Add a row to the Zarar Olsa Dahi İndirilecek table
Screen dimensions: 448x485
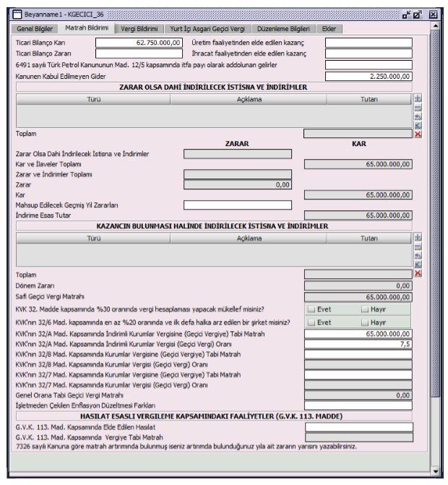coord(418,98)
